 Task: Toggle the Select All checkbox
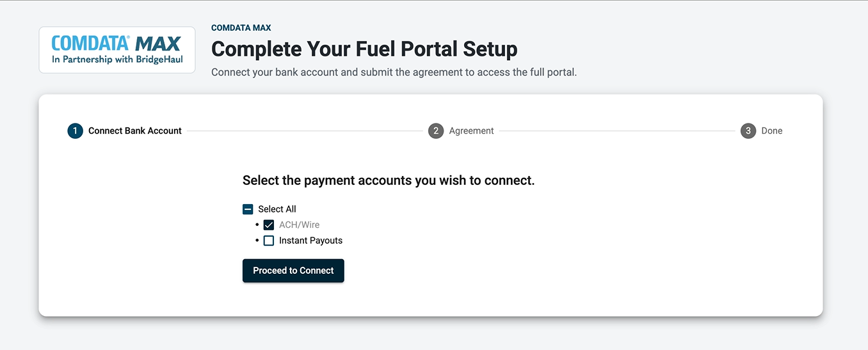[x=248, y=209]
